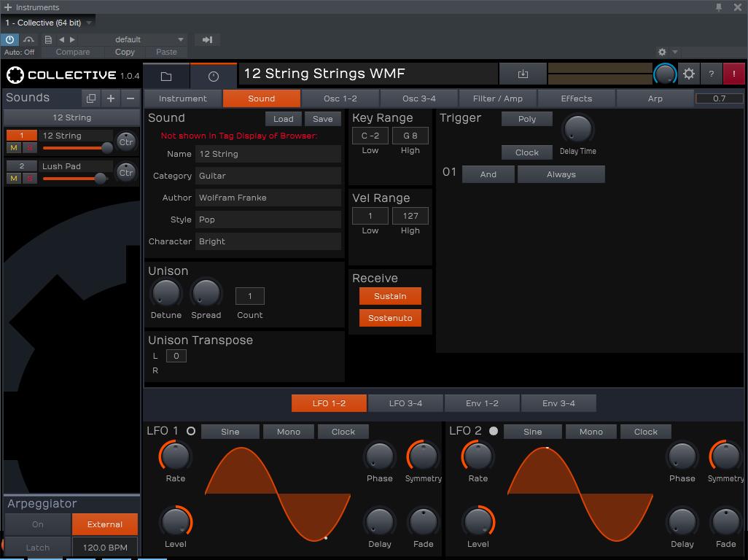Switch to the Env 1-2 tab
748x560 pixels.
482,403
